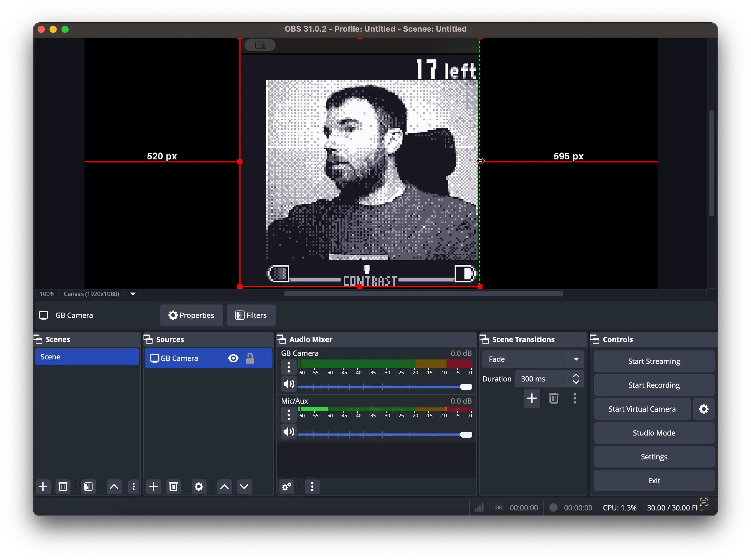Increase transition duration with the stepper
Screen dimensions: 751x560
(576, 376)
